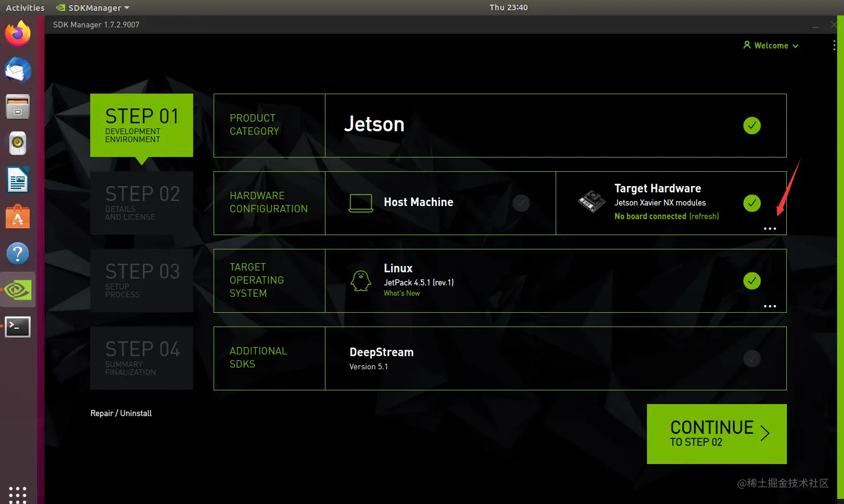The height and width of the screenshot is (504, 844).
Task: Expand Target Hardware options ellipsis
Action: pyautogui.click(x=770, y=228)
